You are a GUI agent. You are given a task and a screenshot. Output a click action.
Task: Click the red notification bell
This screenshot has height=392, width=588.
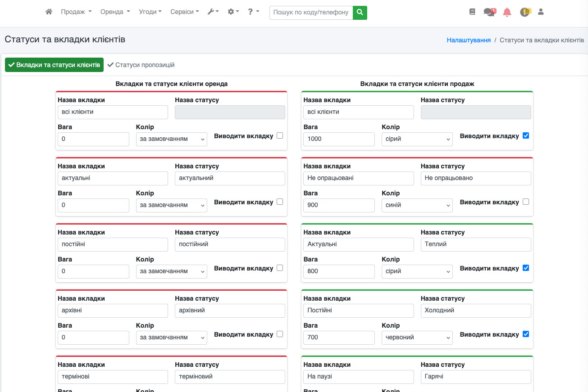click(x=507, y=12)
